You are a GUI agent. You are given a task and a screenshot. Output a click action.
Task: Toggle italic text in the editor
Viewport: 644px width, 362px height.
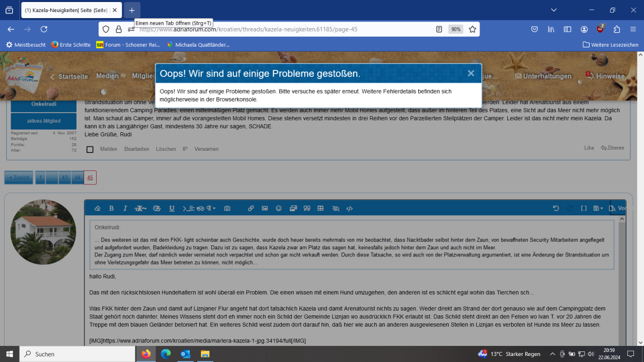pos(125,209)
